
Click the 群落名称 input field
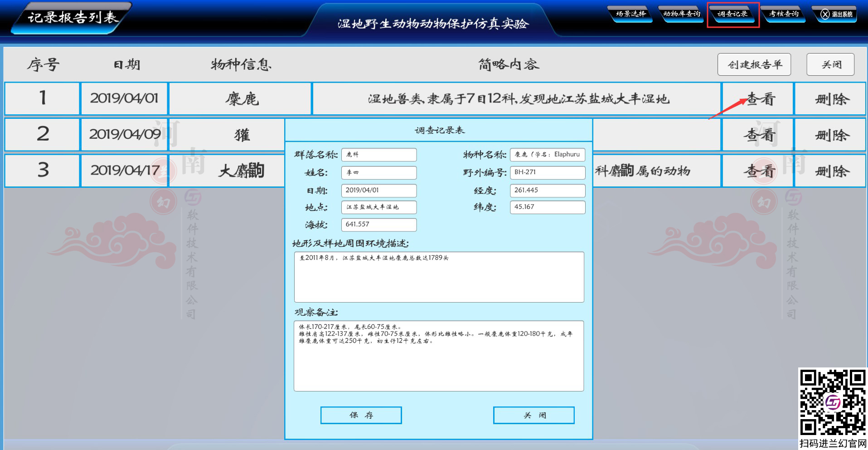[378, 155]
